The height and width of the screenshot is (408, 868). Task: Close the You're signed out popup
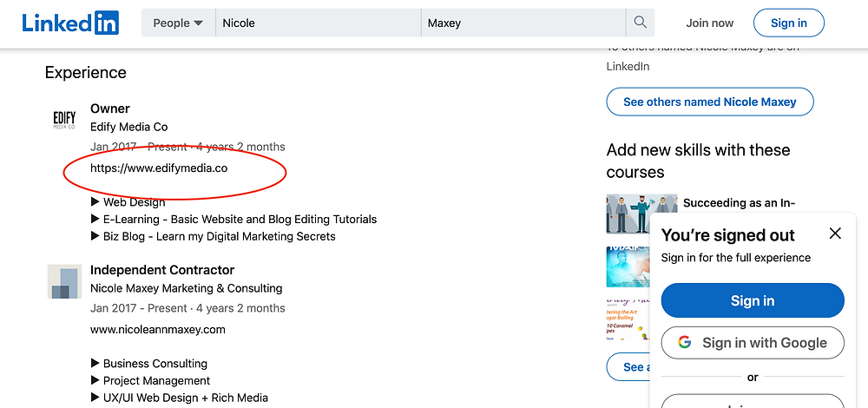pyautogui.click(x=835, y=233)
